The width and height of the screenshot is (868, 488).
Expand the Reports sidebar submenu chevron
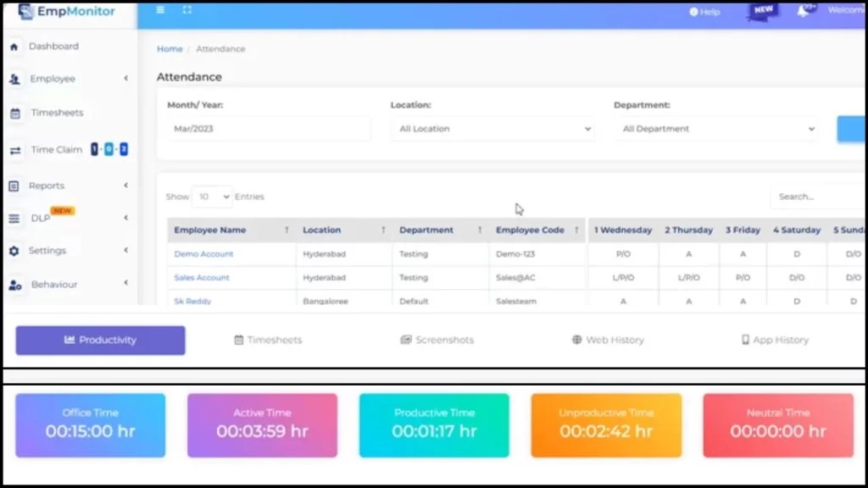pos(125,186)
